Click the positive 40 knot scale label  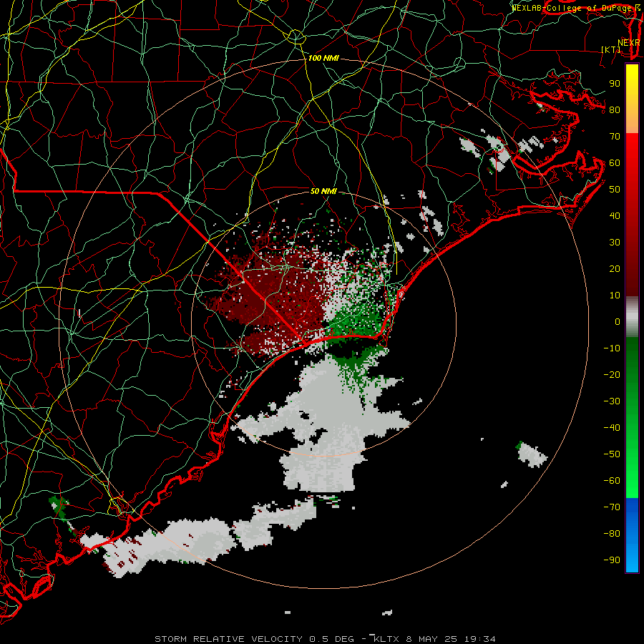click(x=615, y=215)
